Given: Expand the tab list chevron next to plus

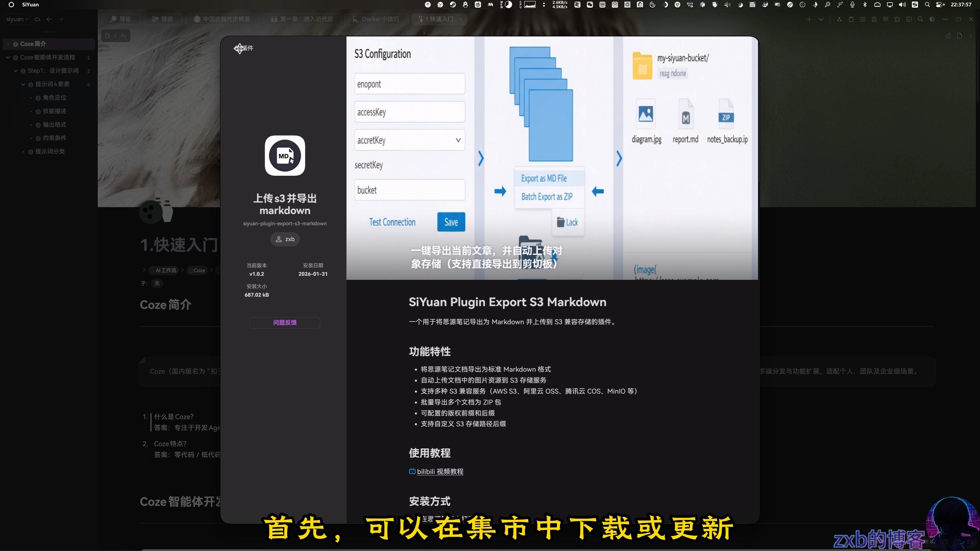Looking at the screenshot, I should pyautogui.click(x=821, y=19).
